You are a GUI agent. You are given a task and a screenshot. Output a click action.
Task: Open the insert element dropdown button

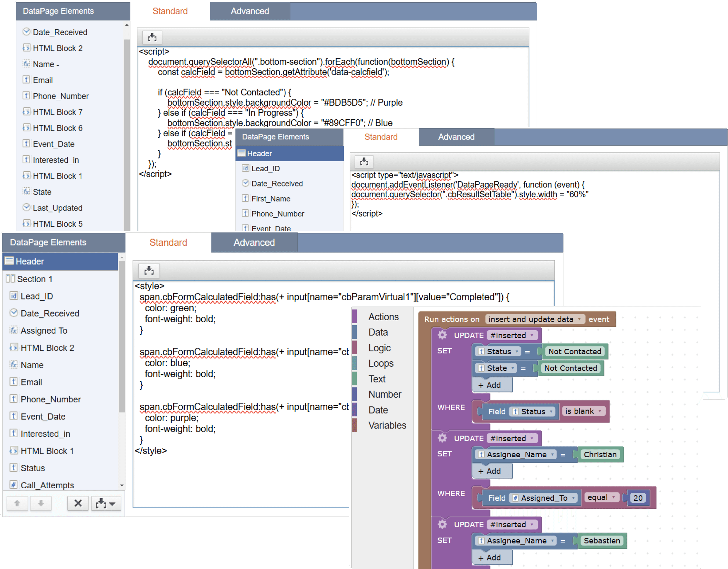click(106, 503)
